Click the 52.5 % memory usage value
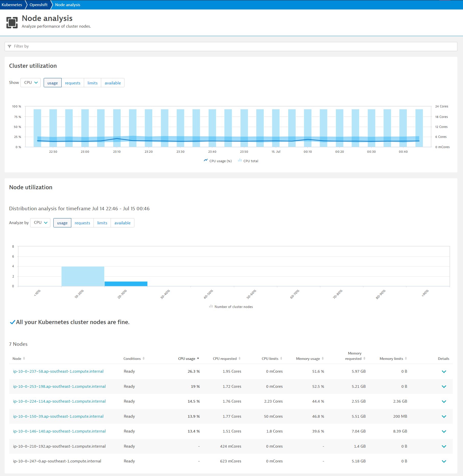 [x=318, y=386]
